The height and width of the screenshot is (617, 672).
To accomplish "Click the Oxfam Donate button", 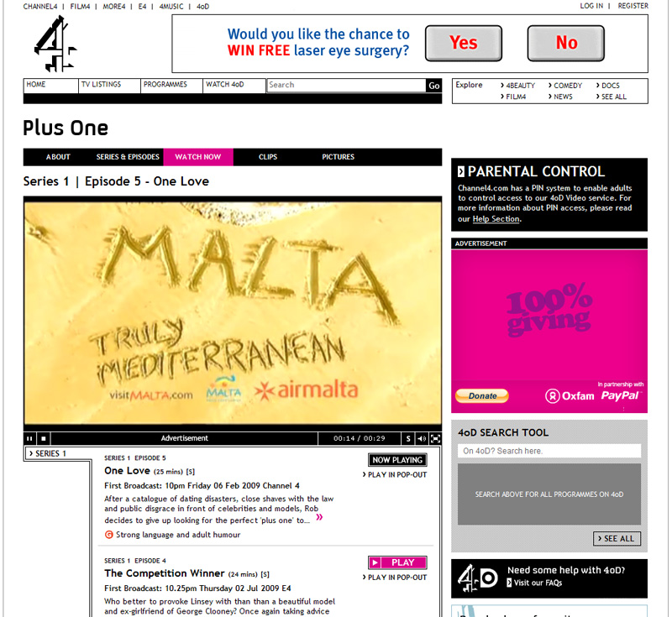I will 481,395.
